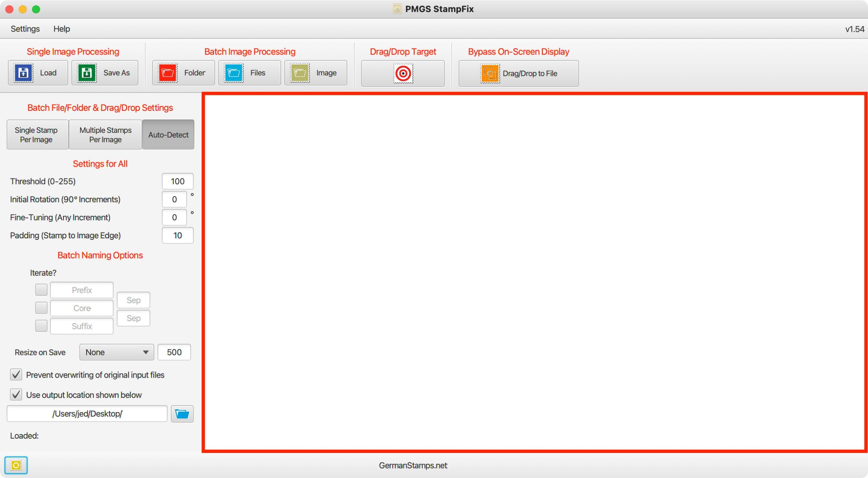Click the Initial Rotation value field
This screenshot has width=868, height=478.
click(x=174, y=199)
